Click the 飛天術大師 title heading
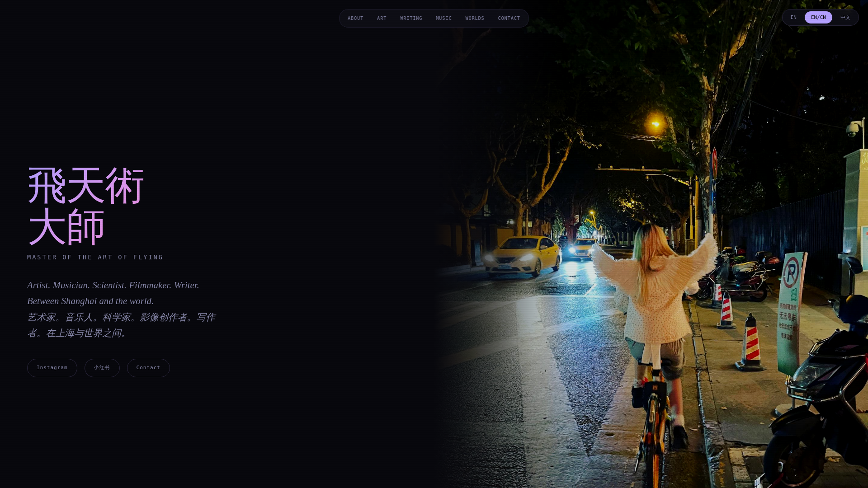The height and width of the screenshot is (488, 868). 86,206
